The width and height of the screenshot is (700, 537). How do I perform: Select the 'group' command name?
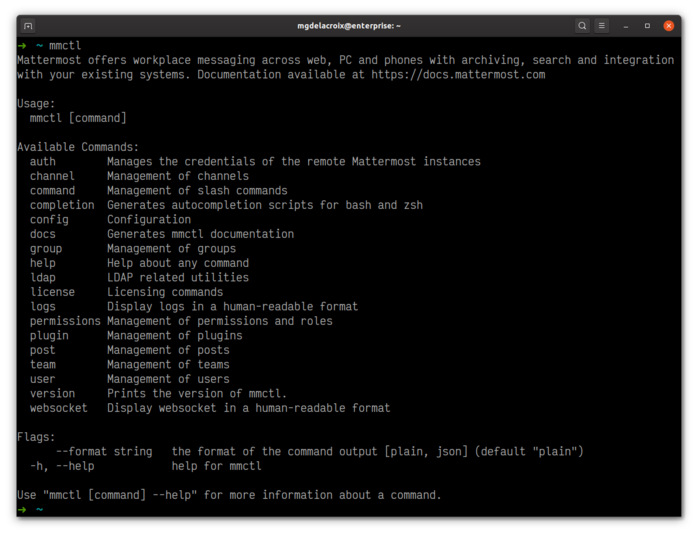click(46, 249)
